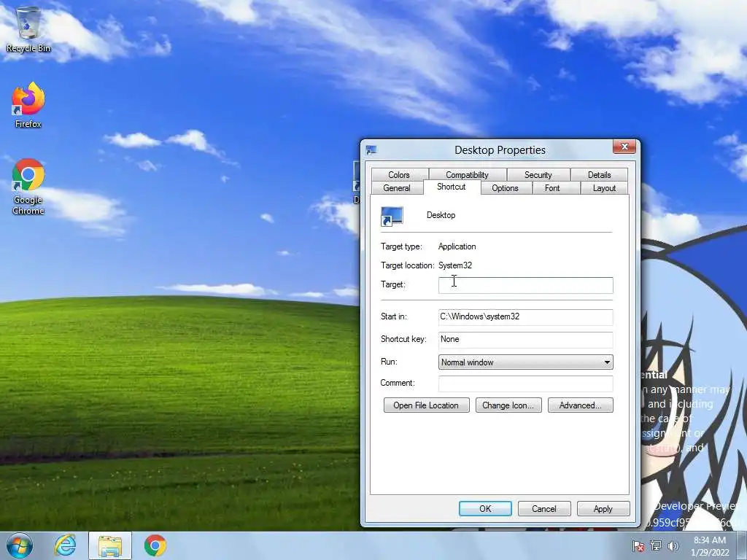Open the Advanced settings button

click(580, 405)
